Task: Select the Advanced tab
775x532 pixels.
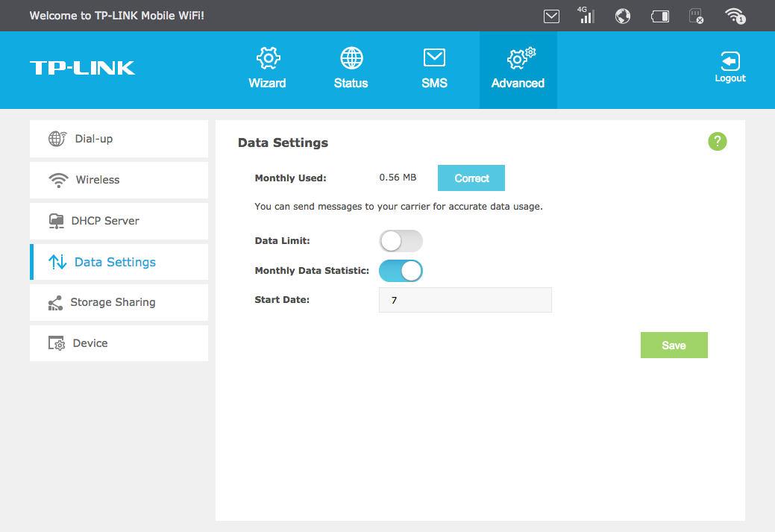Action: pyautogui.click(x=518, y=69)
